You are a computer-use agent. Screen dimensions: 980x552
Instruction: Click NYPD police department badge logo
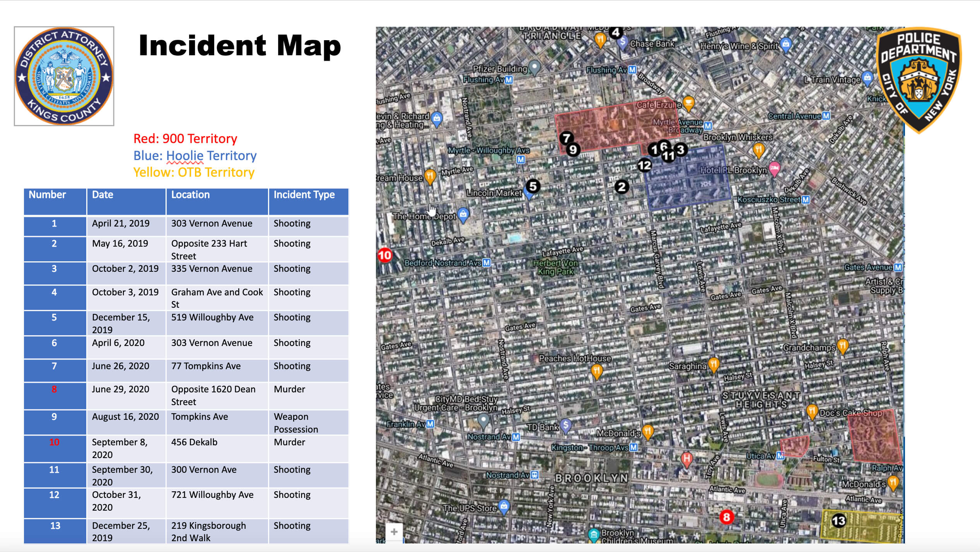919,80
